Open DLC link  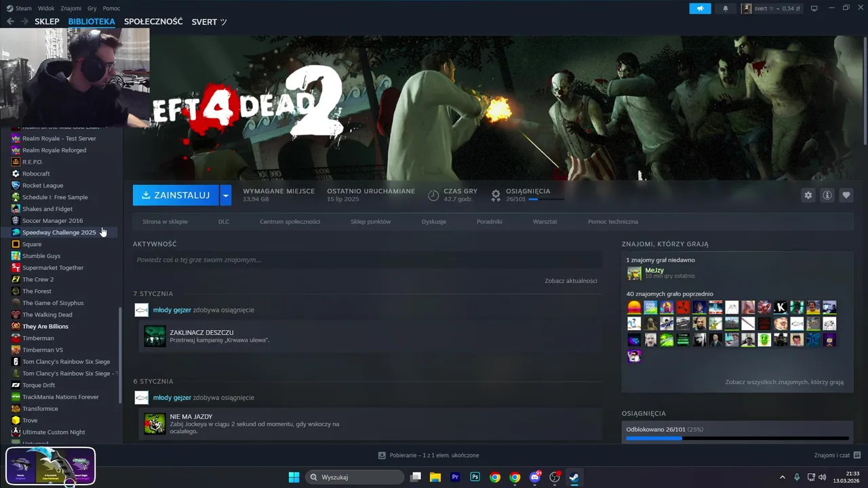click(224, 222)
